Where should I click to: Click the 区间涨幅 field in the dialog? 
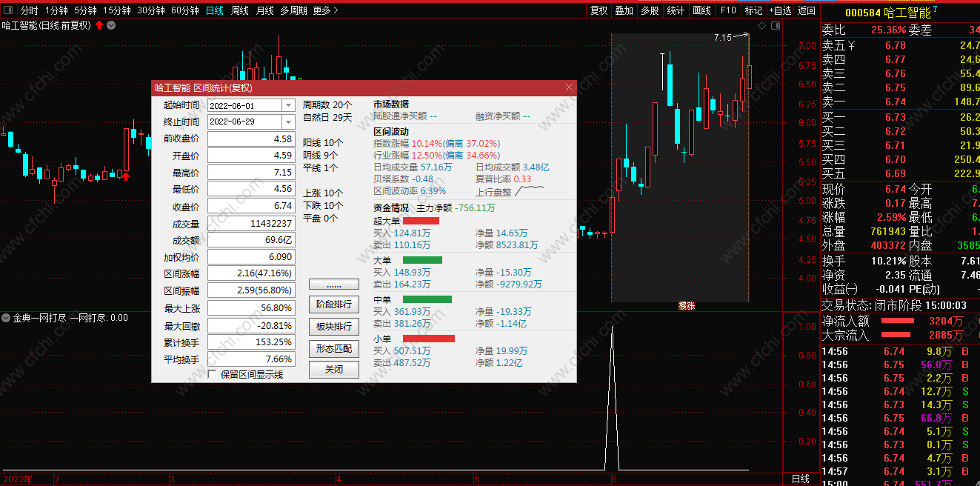[250, 274]
